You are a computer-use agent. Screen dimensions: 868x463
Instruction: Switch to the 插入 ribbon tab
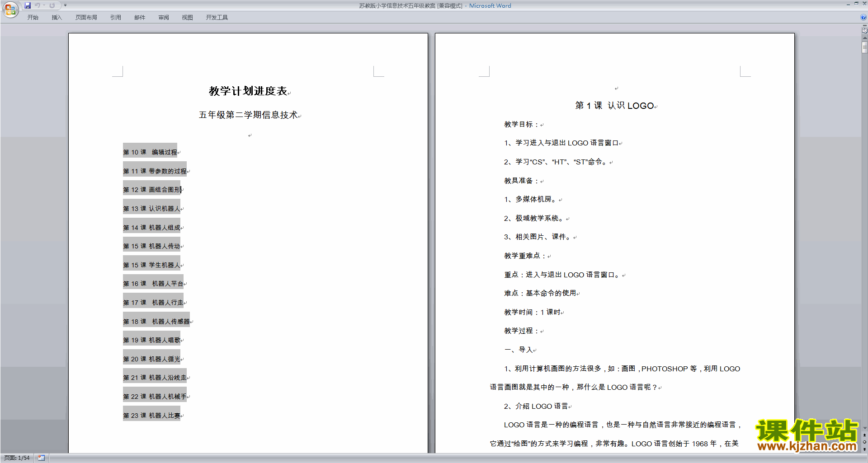pos(57,17)
